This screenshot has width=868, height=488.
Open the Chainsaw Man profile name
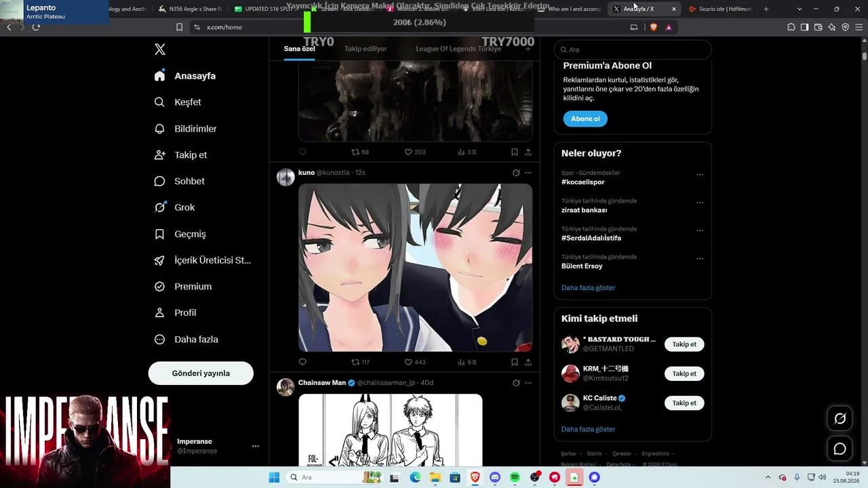click(x=322, y=383)
